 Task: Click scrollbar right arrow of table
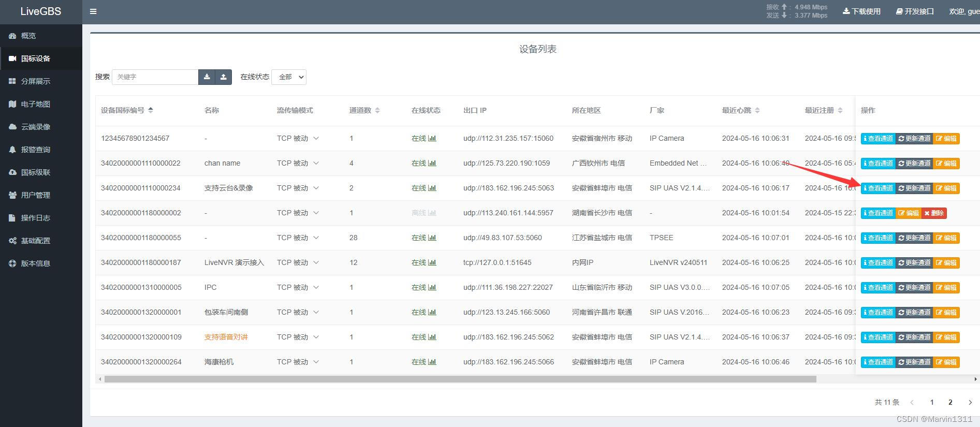click(976, 379)
